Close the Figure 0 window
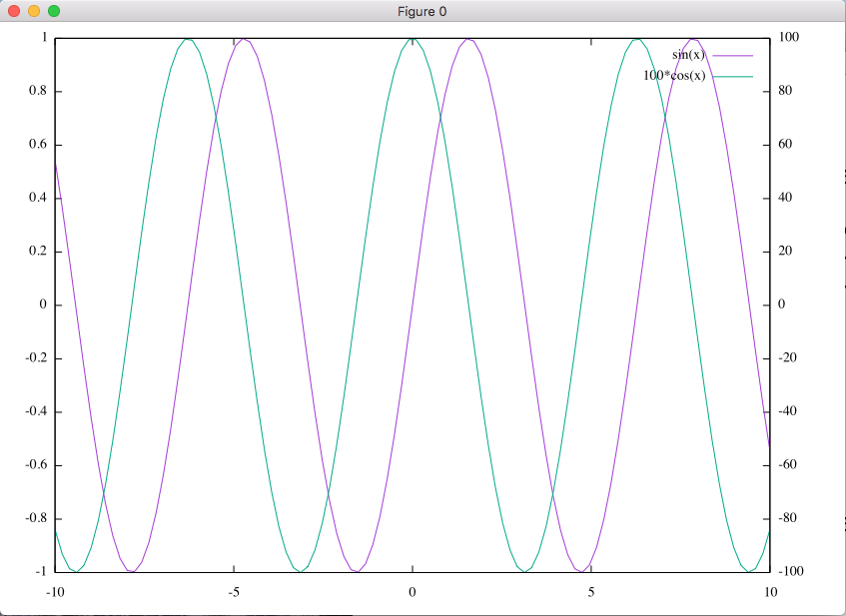 click(14, 10)
